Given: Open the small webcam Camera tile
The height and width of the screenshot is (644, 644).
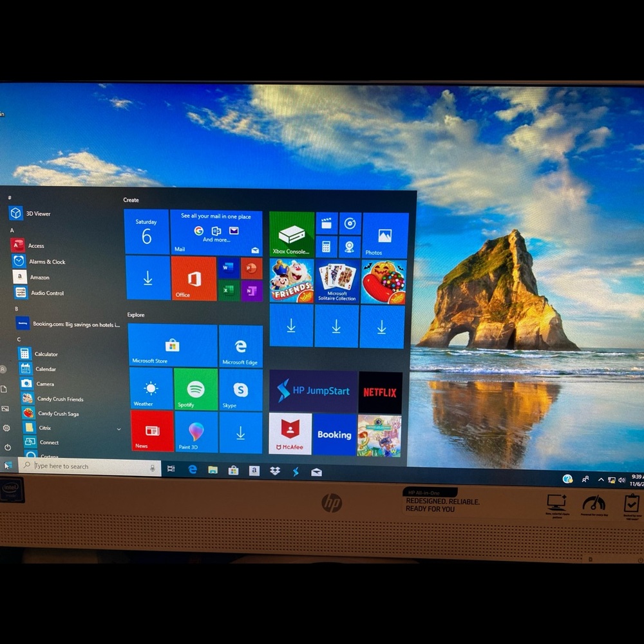Looking at the screenshot, I should tap(350, 247).
